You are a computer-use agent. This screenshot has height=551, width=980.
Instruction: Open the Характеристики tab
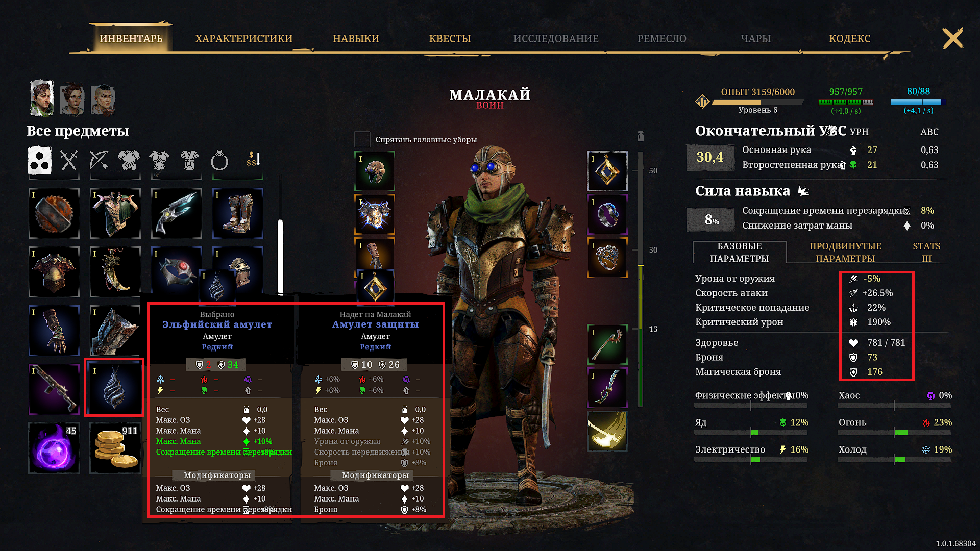click(244, 39)
